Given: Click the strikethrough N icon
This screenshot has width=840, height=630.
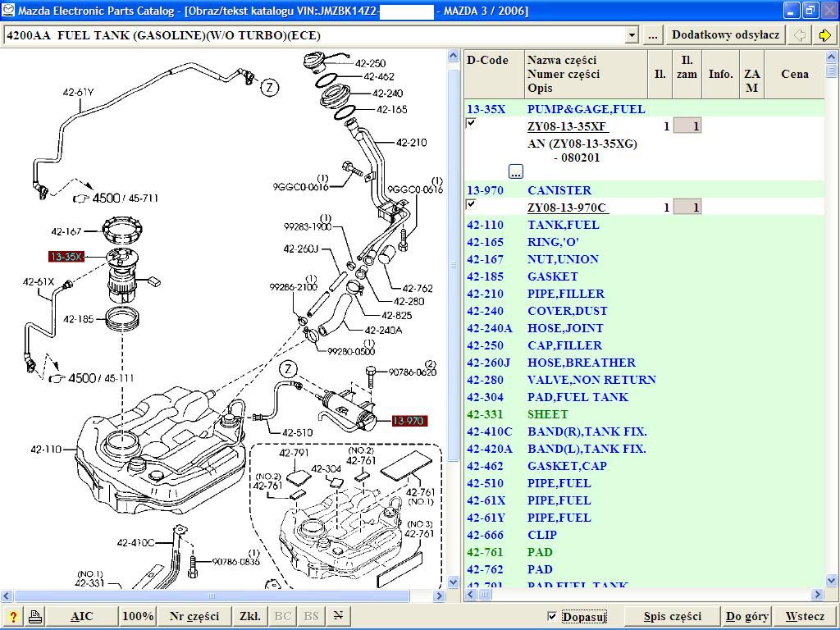Looking at the screenshot, I should [337, 617].
